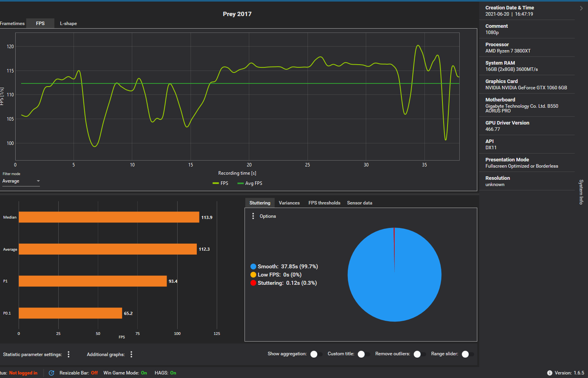
Task: Click the P0.1 orange bar
Action: point(70,313)
